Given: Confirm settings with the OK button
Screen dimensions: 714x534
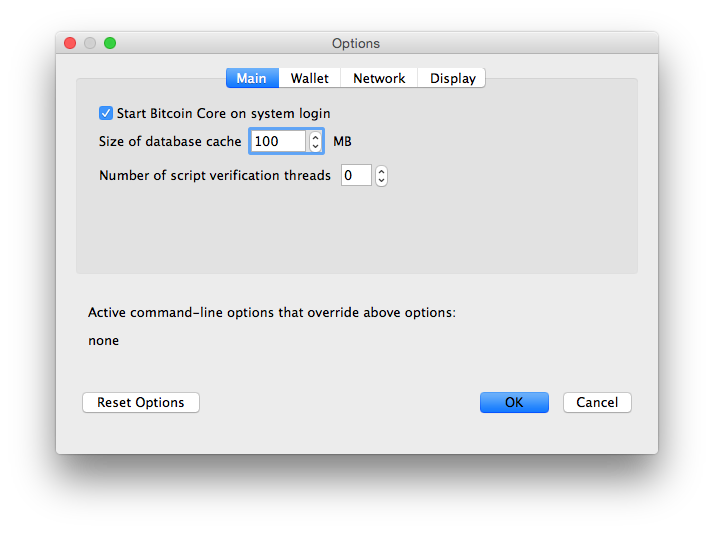Looking at the screenshot, I should (514, 402).
